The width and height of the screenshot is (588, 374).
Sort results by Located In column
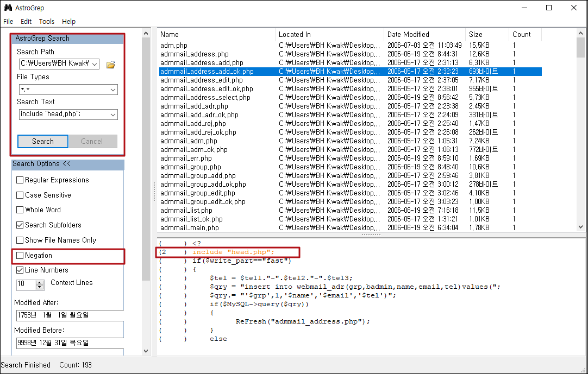click(330, 35)
